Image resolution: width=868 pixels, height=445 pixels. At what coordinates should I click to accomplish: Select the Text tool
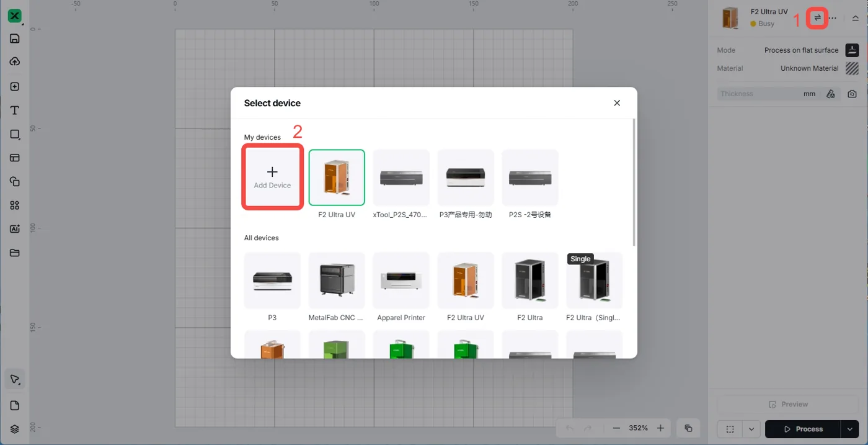click(15, 110)
